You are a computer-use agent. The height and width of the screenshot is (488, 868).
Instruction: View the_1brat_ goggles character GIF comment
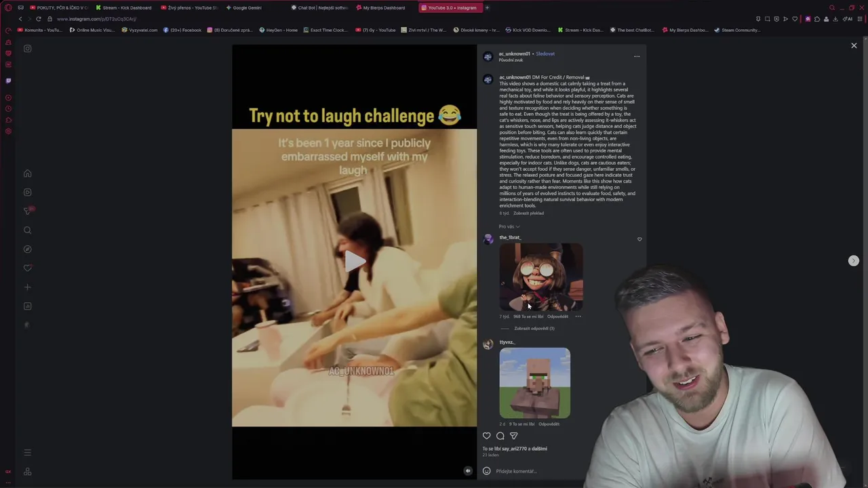point(541,277)
